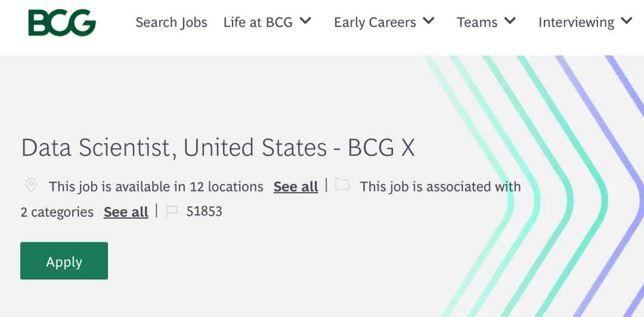Open the Early Careers menu

click(375, 22)
